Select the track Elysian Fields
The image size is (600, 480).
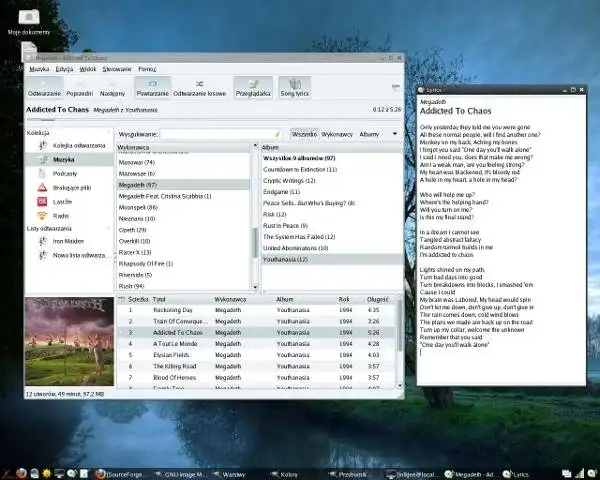click(256, 355)
